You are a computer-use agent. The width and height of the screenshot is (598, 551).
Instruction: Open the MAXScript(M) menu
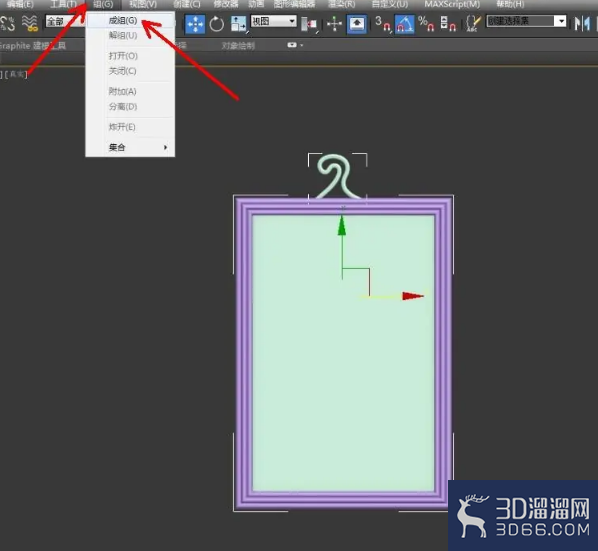[x=452, y=4]
